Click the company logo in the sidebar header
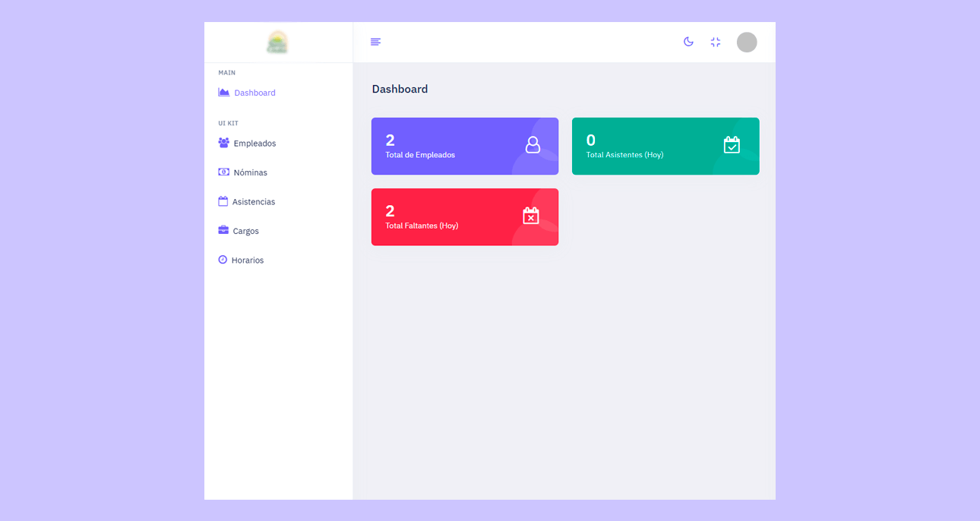The image size is (980, 521). [x=277, y=42]
